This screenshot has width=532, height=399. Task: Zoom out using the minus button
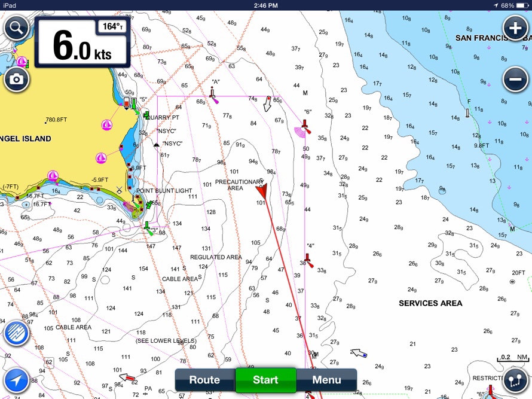pos(515,79)
